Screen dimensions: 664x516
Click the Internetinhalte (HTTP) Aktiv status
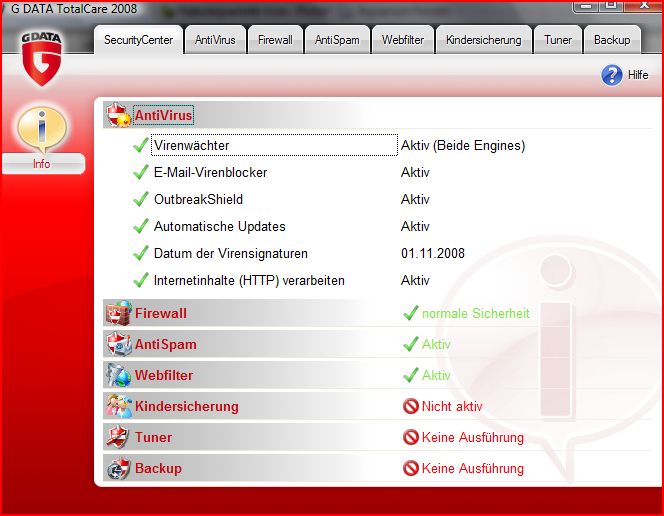point(415,280)
